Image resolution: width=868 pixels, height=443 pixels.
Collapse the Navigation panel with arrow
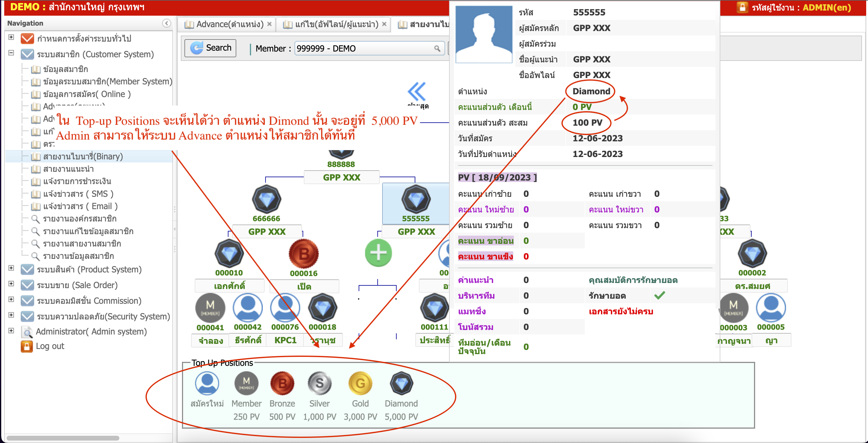pos(166,23)
